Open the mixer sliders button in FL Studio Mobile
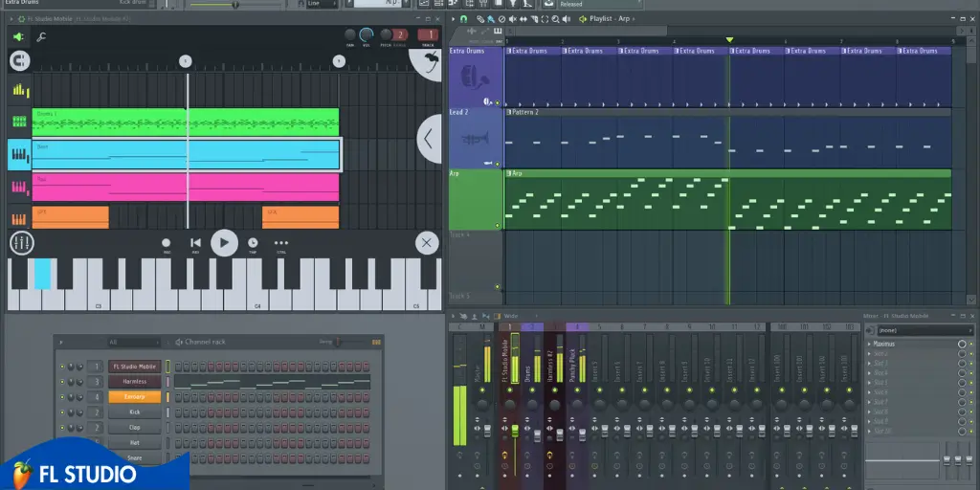 coord(22,242)
